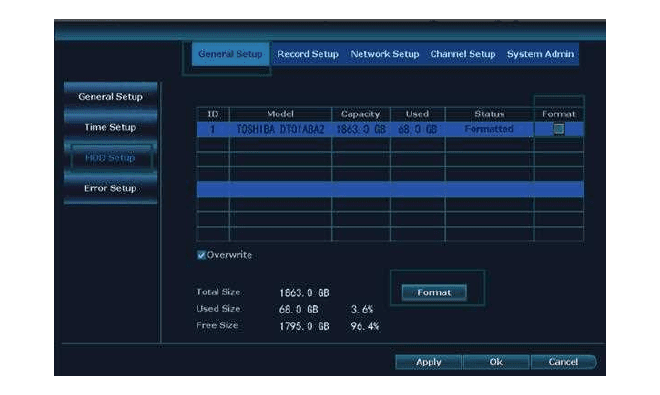660x395 pixels.
Task: Click the 1863.0 GB capacity cell in table
Action: tap(361, 129)
